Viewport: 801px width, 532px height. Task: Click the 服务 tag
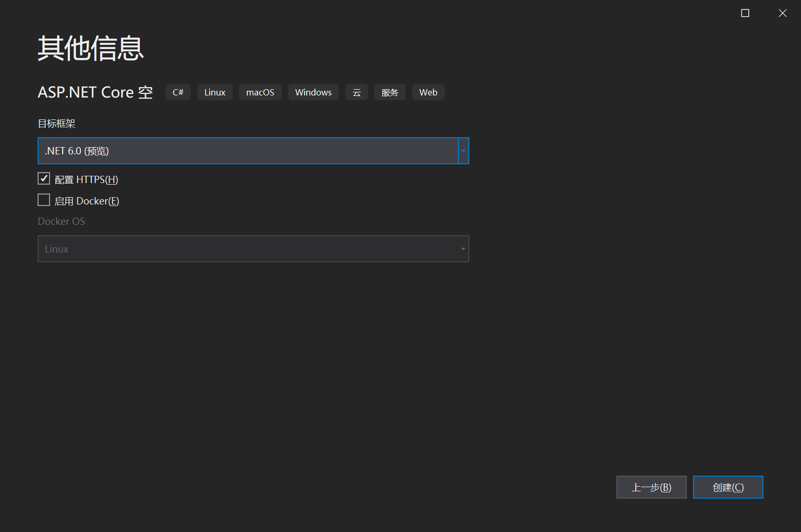(x=390, y=92)
